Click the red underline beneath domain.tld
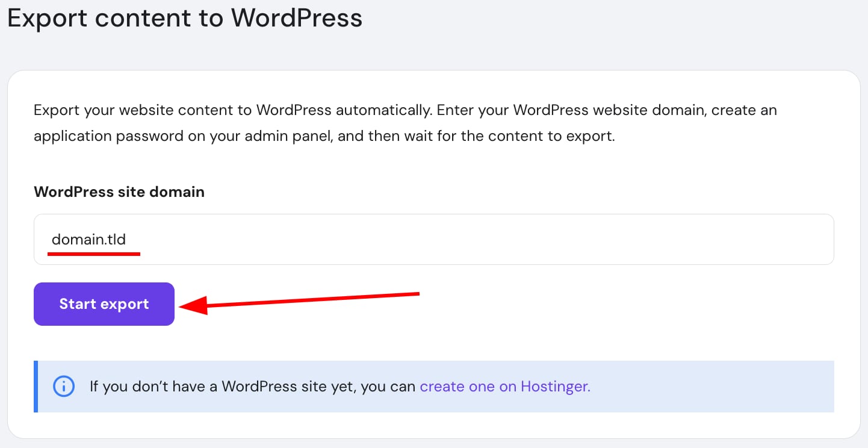This screenshot has width=868, height=448. [x=94, y=254]
